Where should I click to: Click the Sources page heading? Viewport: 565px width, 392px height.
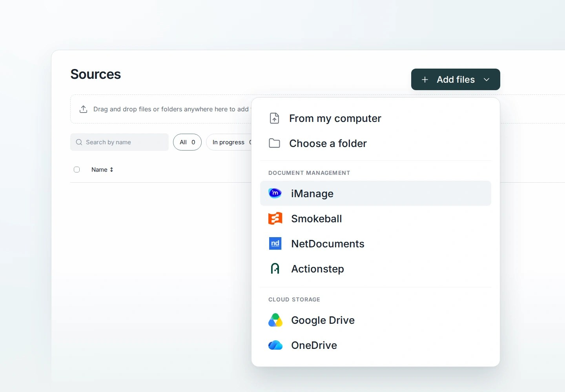pos(95,74)
